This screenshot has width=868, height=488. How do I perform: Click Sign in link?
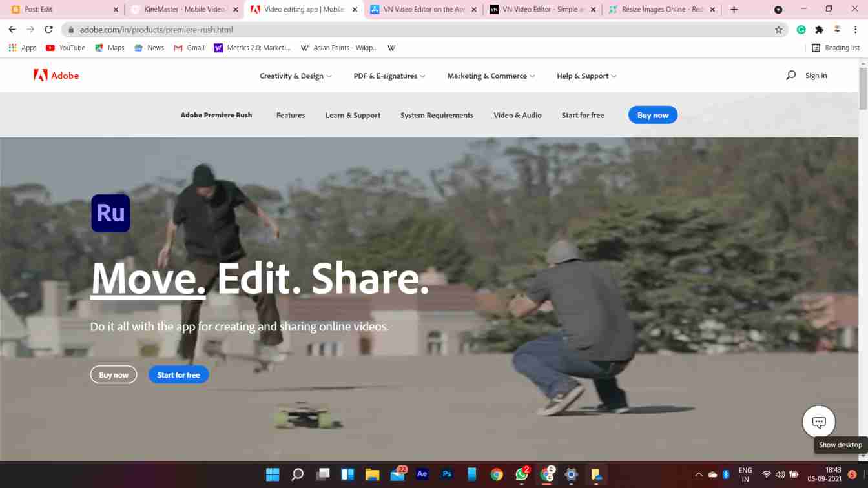(x=816, y=76)
